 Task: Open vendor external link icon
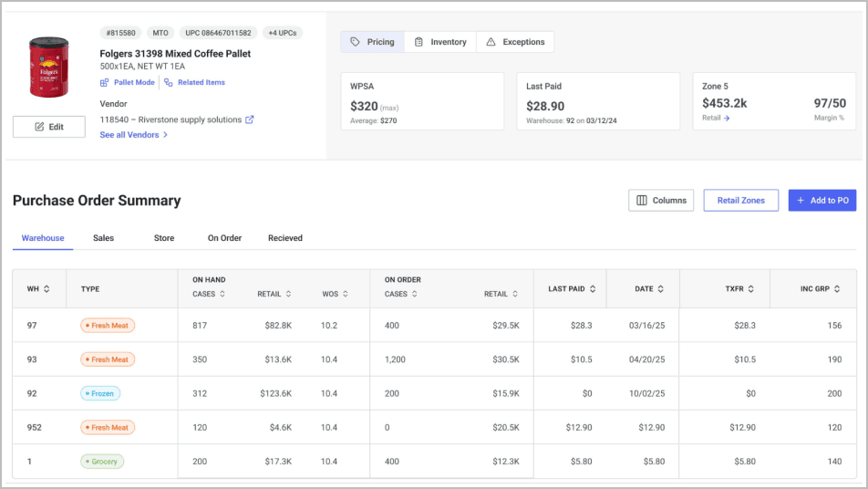[250, 120]
